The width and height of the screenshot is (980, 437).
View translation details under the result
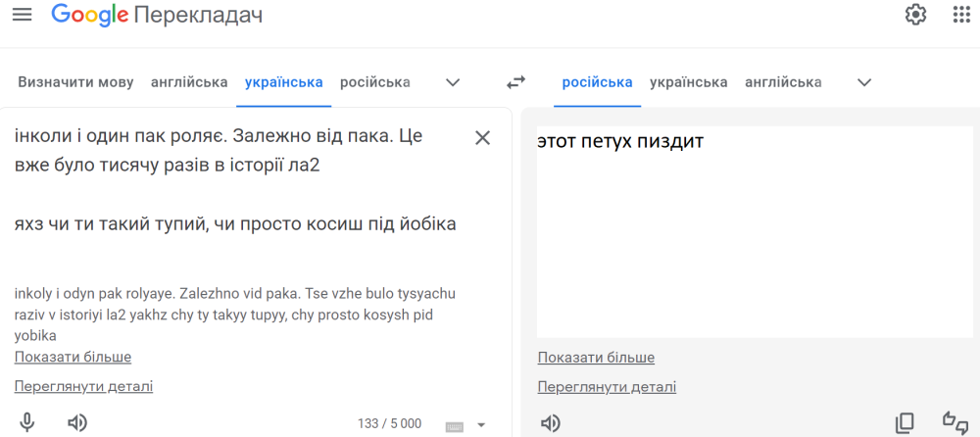coord(607,386)
